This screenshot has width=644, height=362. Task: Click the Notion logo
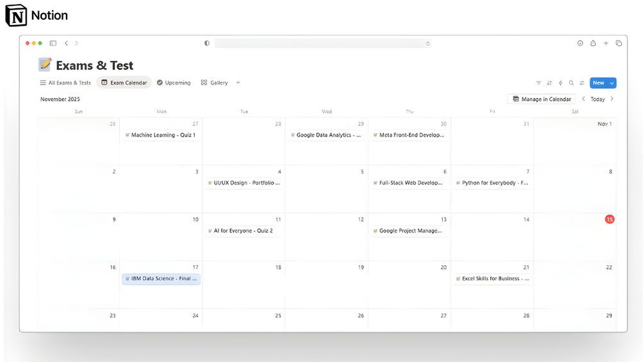[x=36, y=15]
